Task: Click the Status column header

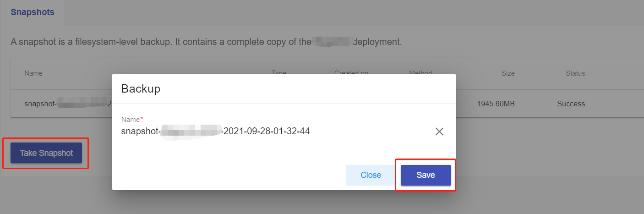Action: click(575, 73)
